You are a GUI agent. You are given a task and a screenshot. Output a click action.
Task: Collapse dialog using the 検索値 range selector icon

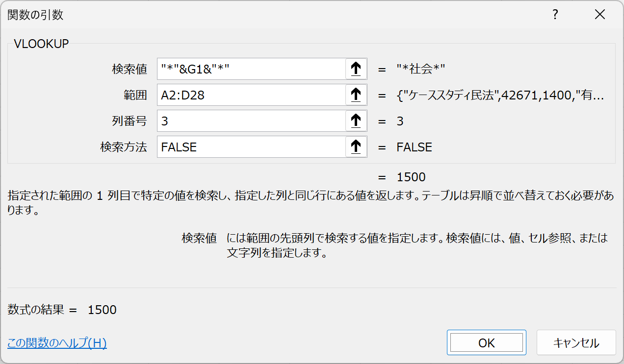coord(356,69)
